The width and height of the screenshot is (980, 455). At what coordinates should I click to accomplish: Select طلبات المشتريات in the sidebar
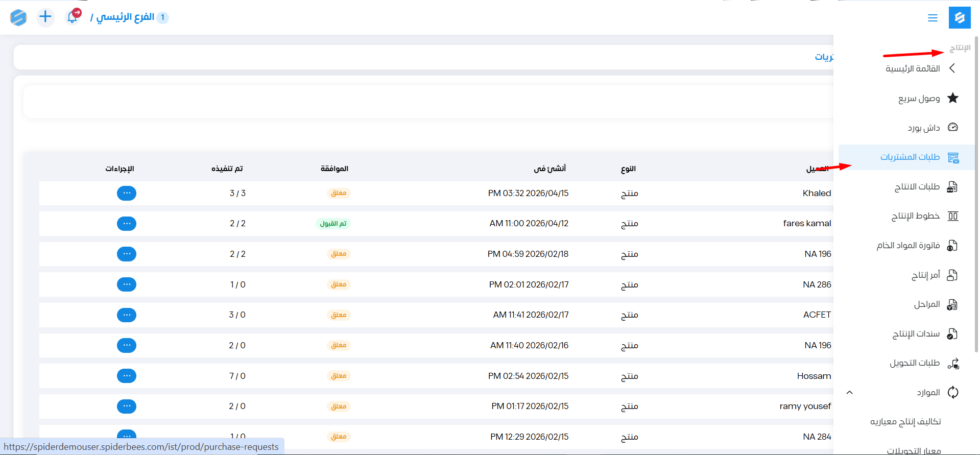tap(910, 157)
